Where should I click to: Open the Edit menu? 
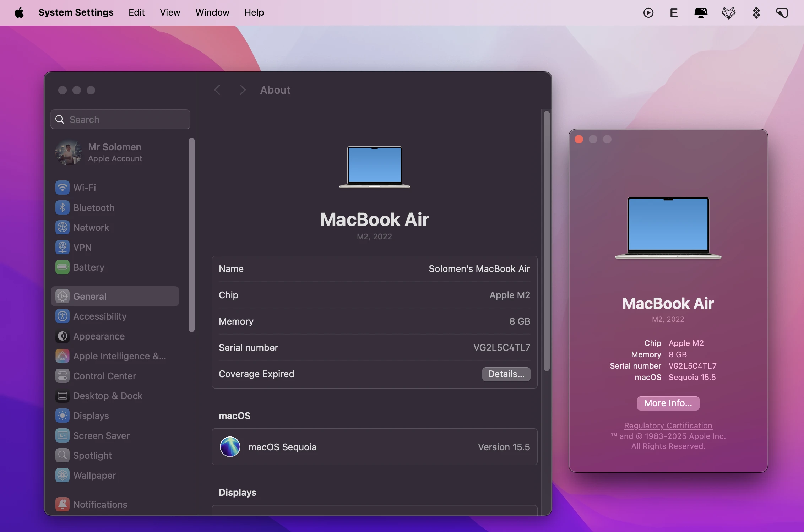click(x=137, y=12)
